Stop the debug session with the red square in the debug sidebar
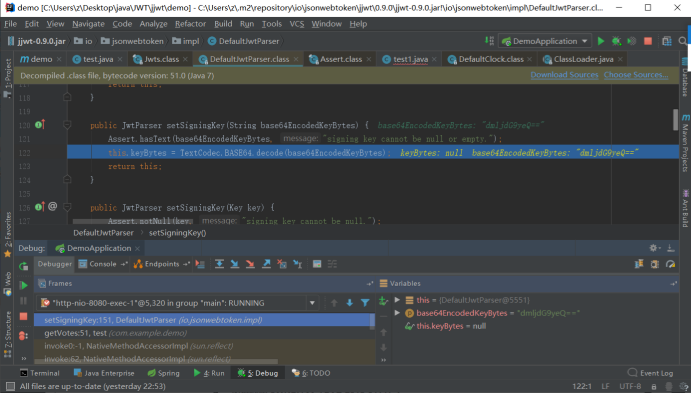 [x=23, y=316]
